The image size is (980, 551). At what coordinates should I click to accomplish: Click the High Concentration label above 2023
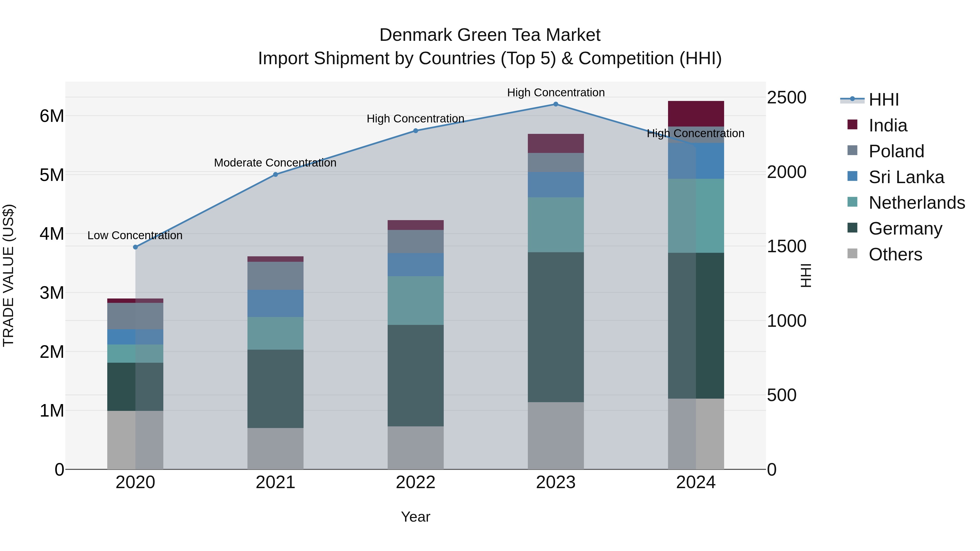click(556, 93)
